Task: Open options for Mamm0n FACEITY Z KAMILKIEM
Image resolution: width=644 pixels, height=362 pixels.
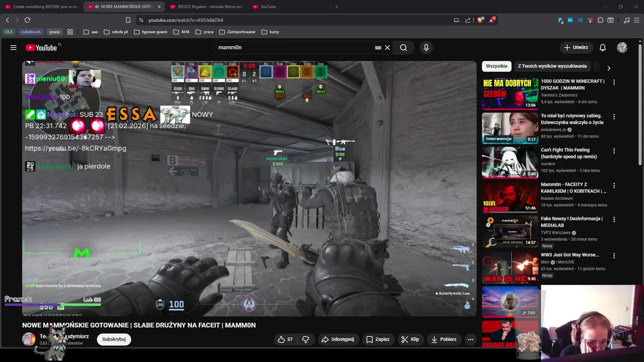Action: tap(614, 186)
